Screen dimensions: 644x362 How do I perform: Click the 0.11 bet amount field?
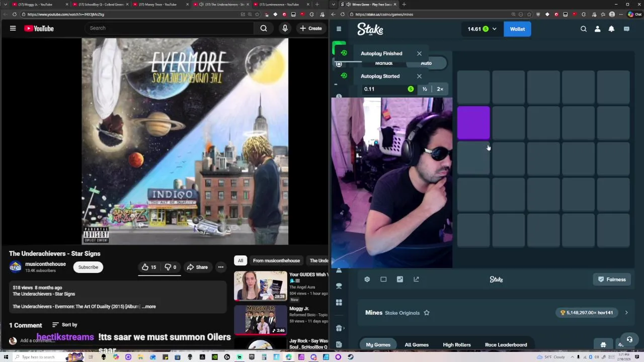tap(385, 89)
